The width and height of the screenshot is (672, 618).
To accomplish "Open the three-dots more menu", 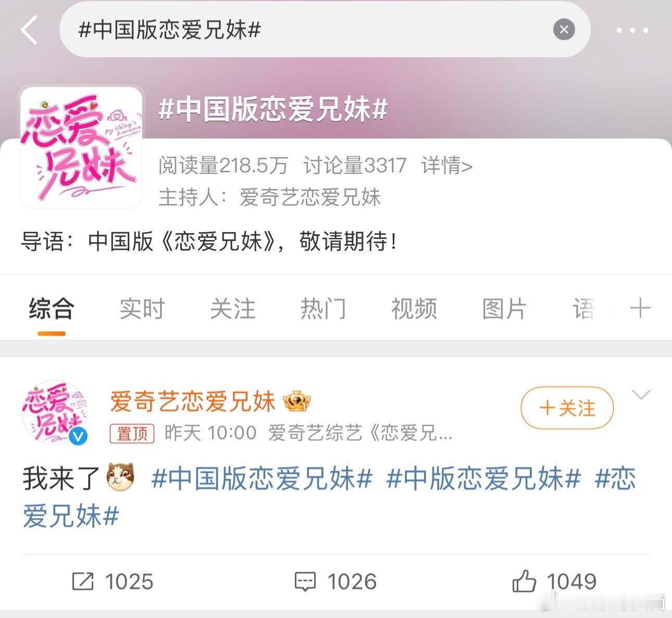I will 632,30.
